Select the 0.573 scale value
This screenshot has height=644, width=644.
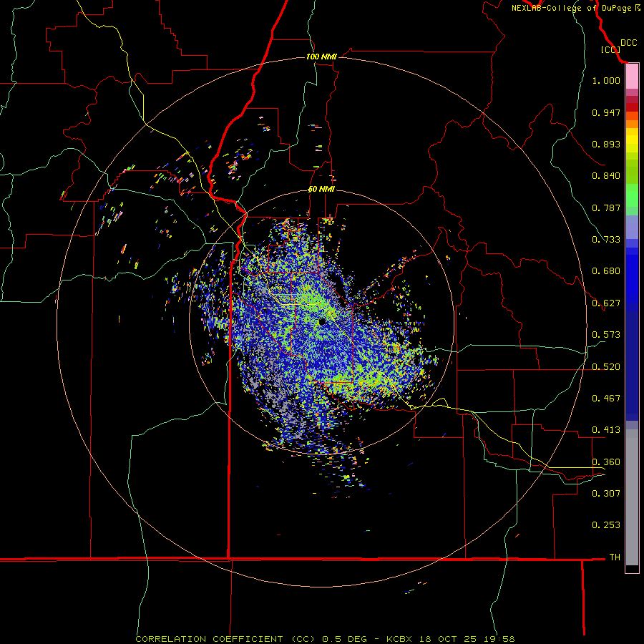[606, 335]
